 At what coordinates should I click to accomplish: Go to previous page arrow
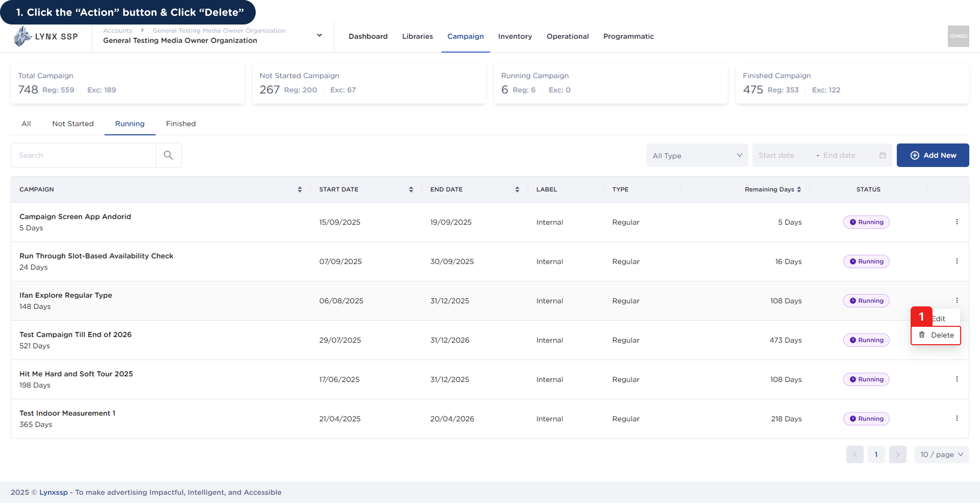pos(855,454)
